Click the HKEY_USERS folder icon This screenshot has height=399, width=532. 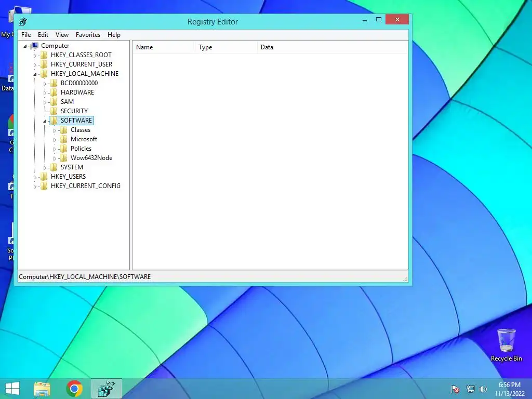tap(44, 177)
